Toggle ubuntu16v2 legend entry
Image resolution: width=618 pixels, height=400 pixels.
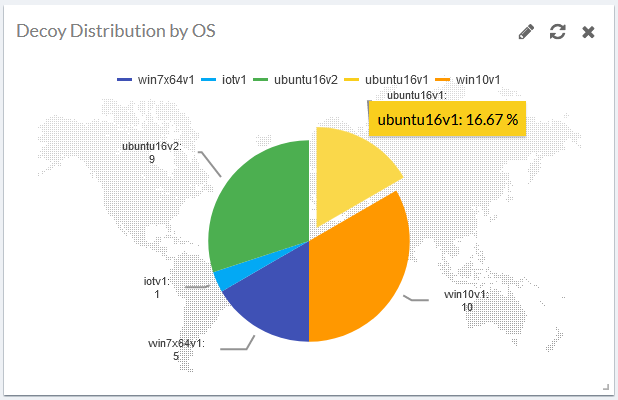pos(295,80)
